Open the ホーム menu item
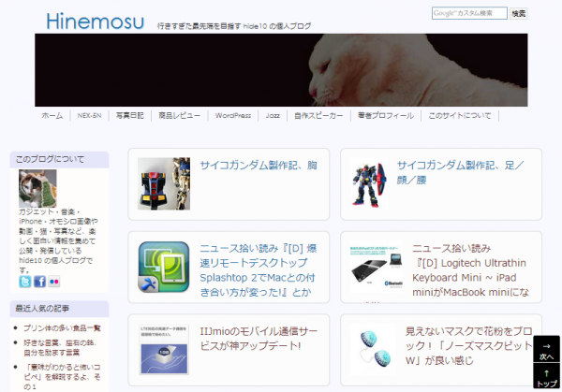This screenshot has width=562, height=392. click(52, 116)
